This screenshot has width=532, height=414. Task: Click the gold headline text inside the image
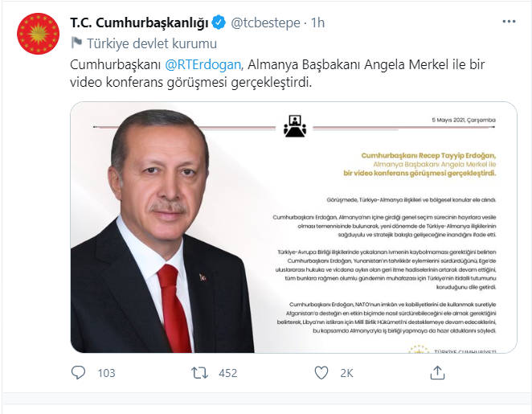[419, 164]
